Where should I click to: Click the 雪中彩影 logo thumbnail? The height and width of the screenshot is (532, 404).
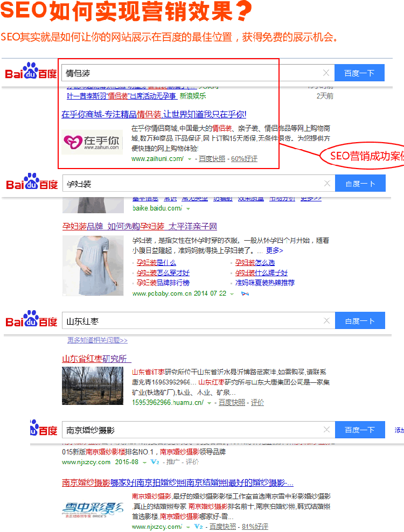pos(93,510)
